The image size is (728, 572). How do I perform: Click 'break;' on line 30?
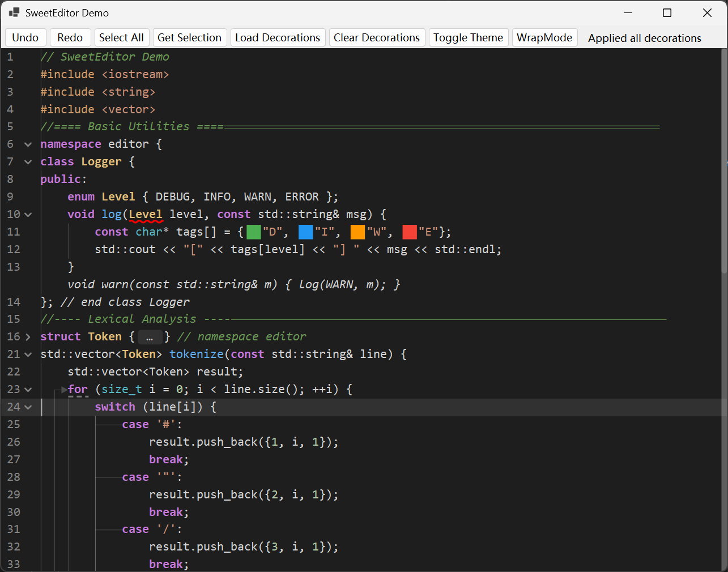(169, 512)
